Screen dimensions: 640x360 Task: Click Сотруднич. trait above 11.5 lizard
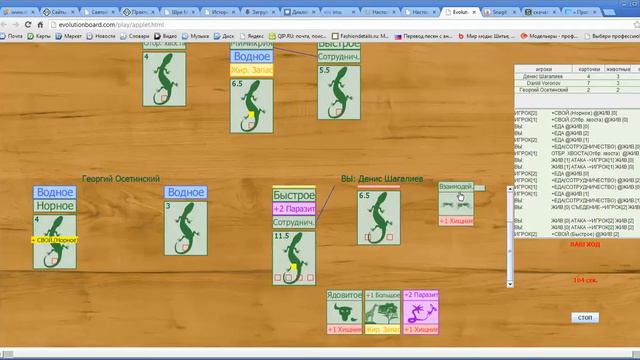tap(294, 222)
